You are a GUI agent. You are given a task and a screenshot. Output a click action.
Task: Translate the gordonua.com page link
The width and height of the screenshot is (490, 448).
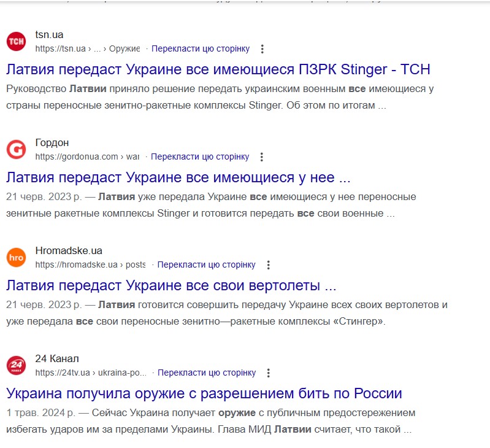pos(200,156)
